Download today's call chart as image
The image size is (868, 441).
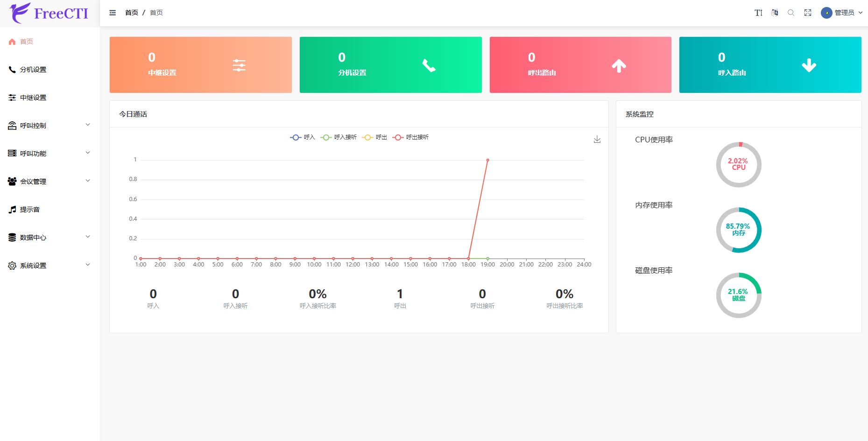click(x=597, y=140)
